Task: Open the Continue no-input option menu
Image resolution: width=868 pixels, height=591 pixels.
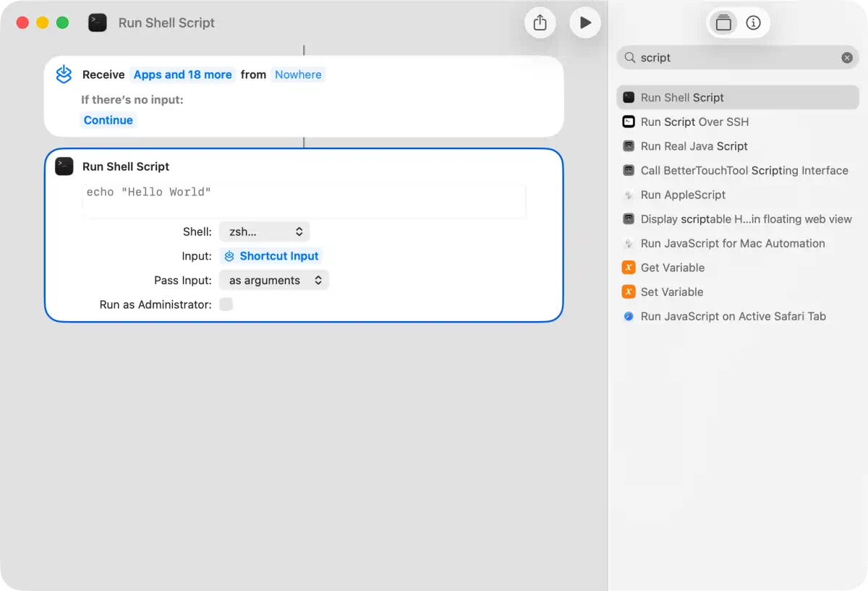Action: 109,120
